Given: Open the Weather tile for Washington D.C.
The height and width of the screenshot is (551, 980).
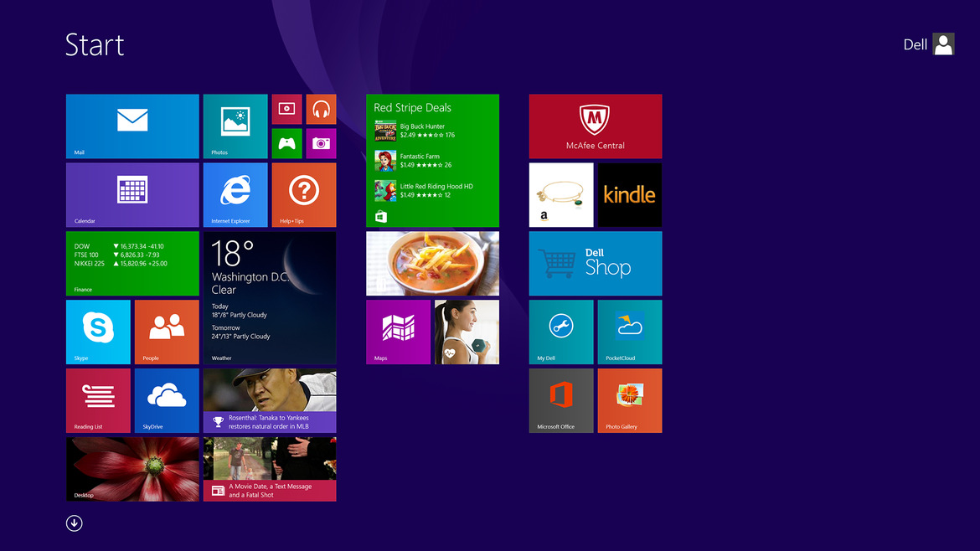Looking at the screenshot, I should tap(270, 298).
